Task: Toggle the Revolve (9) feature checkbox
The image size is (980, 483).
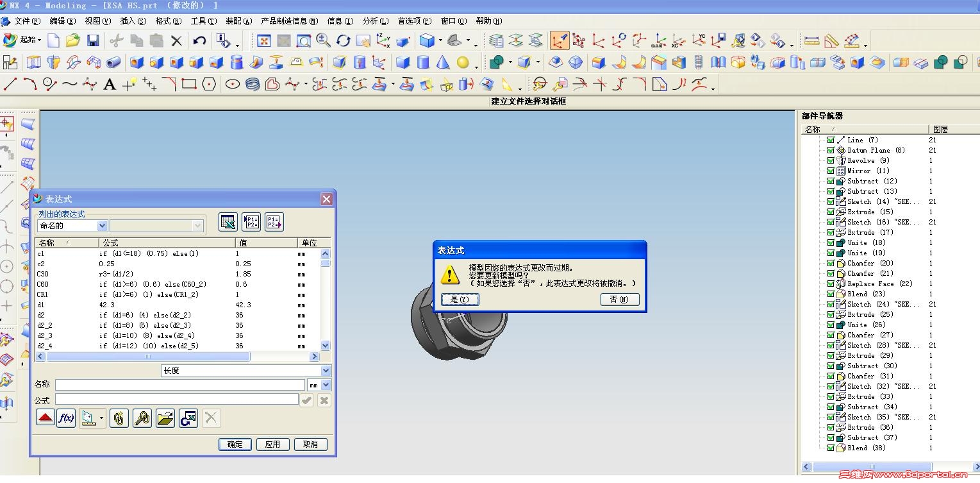Action: coord(831,160)
